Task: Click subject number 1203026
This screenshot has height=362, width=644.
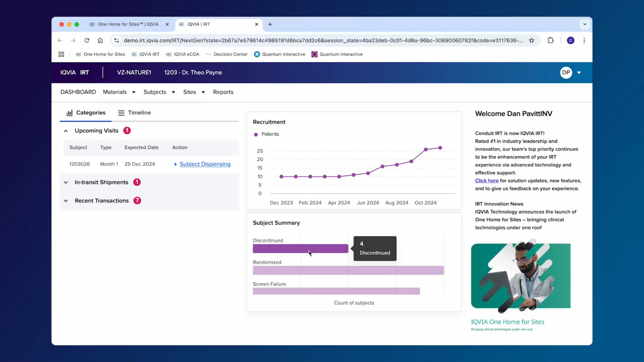Action: (x=79, y=164)
